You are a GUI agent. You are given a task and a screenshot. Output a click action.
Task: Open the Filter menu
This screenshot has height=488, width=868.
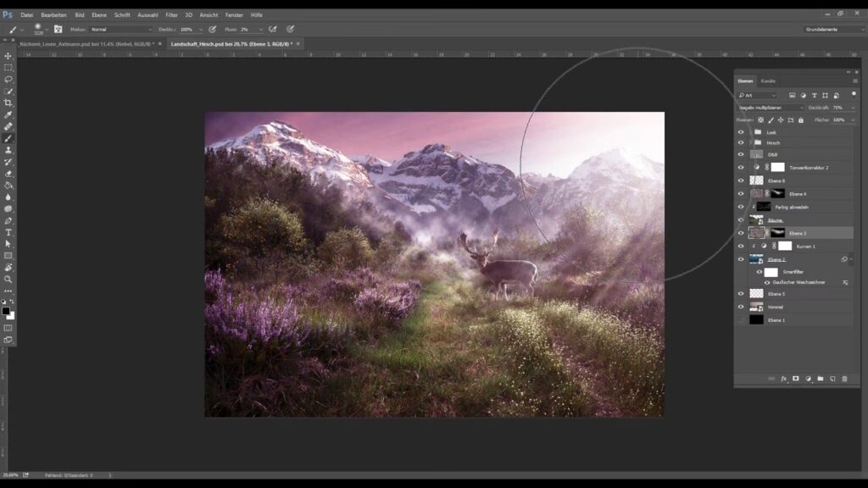[171, 14]
